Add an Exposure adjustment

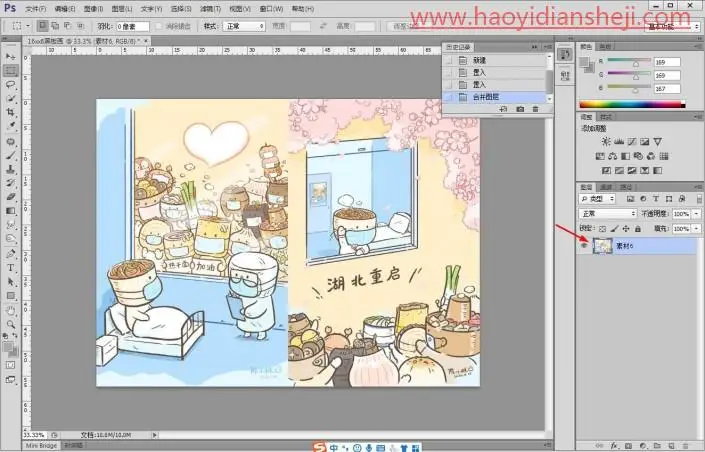[x=644, y=142]
